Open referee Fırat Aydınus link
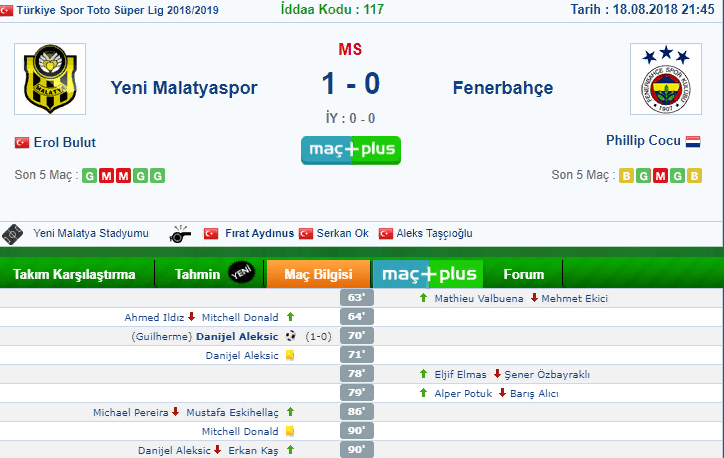 (x=259, y=234)
